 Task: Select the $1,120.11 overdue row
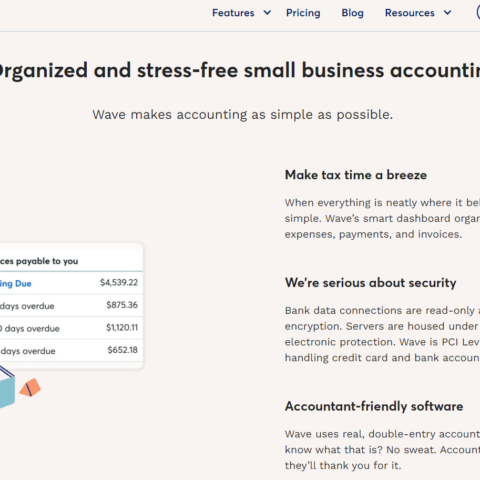tap(71, 328)
